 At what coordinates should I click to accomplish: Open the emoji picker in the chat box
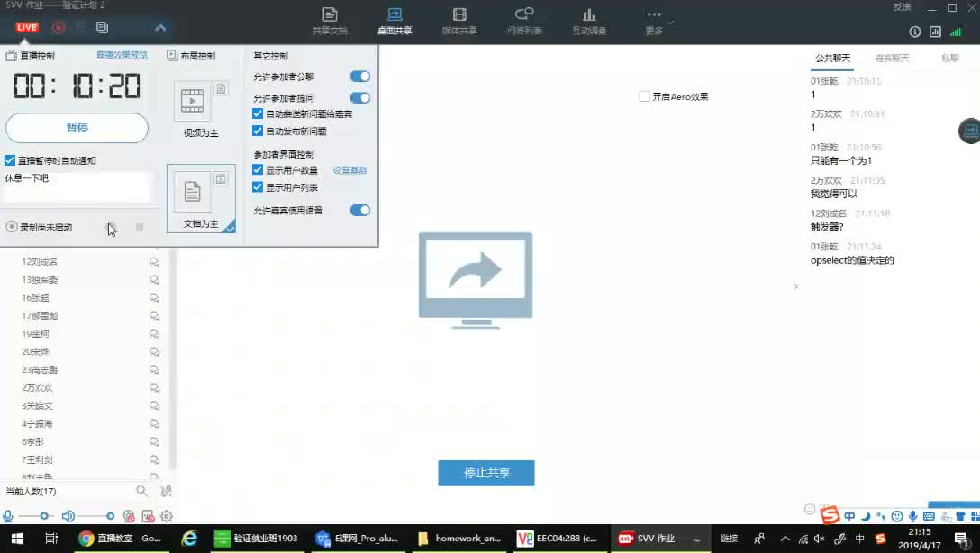[x=810, y=509]
